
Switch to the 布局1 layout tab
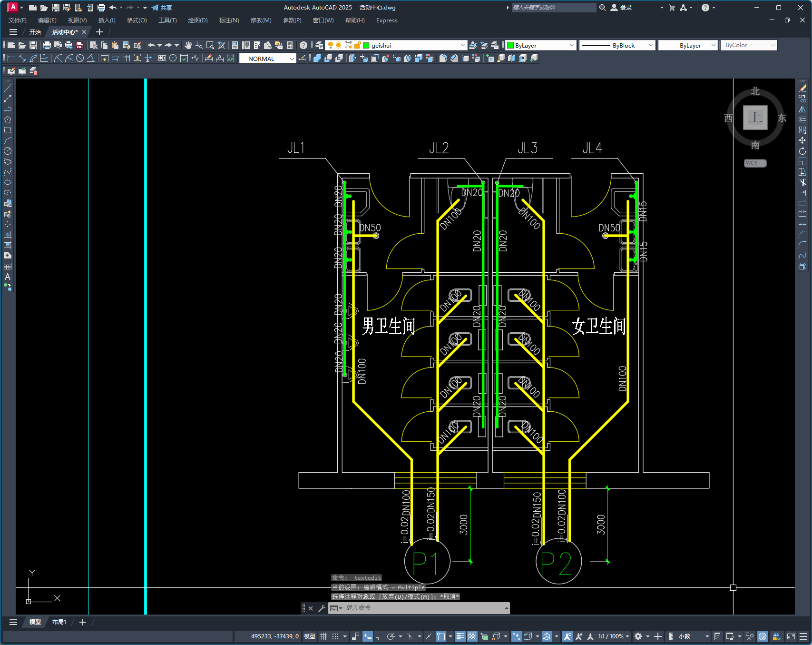59,622
